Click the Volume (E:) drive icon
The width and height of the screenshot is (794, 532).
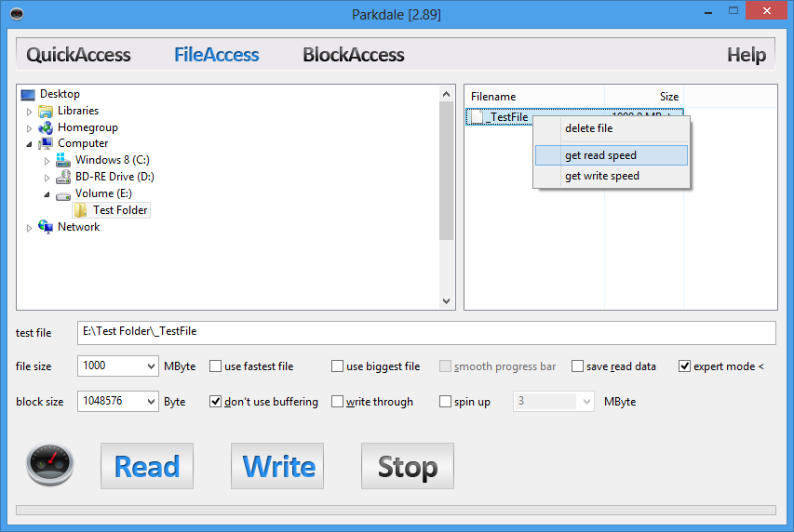(63, 195)
